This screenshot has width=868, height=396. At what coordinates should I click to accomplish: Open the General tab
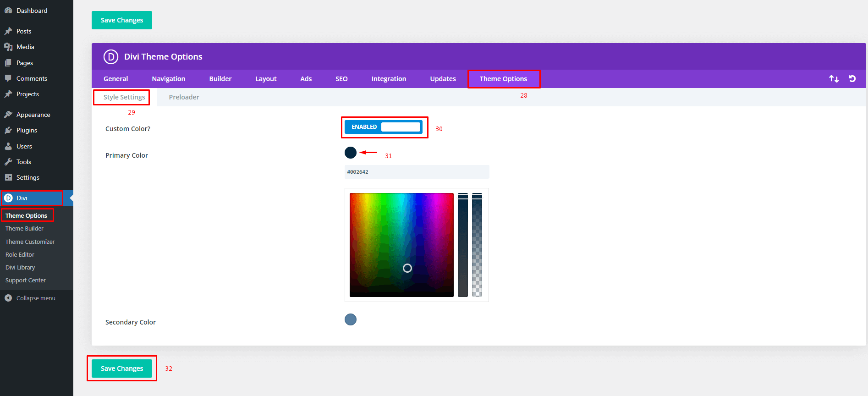pos(116,79)
